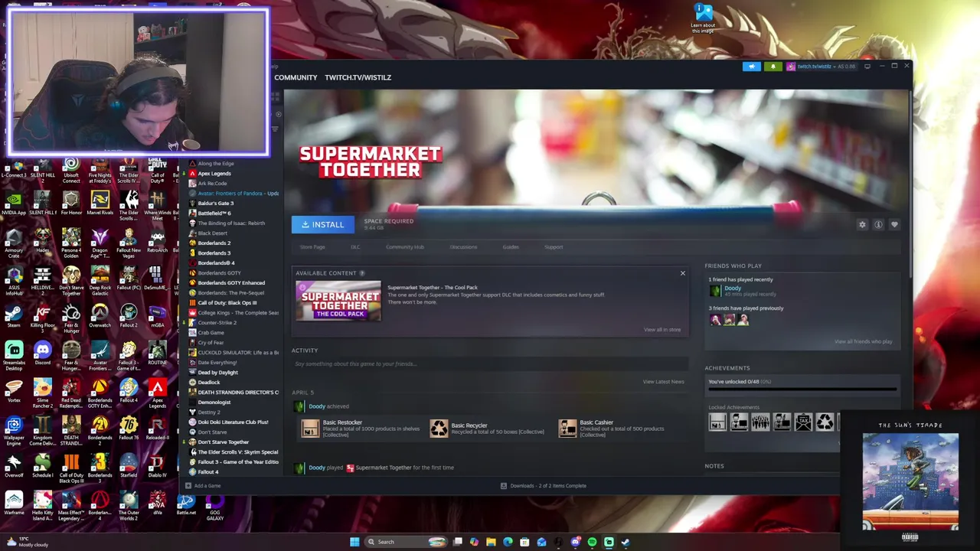
Task: Go to the Store Page tab
Action: tap(312, 247)
